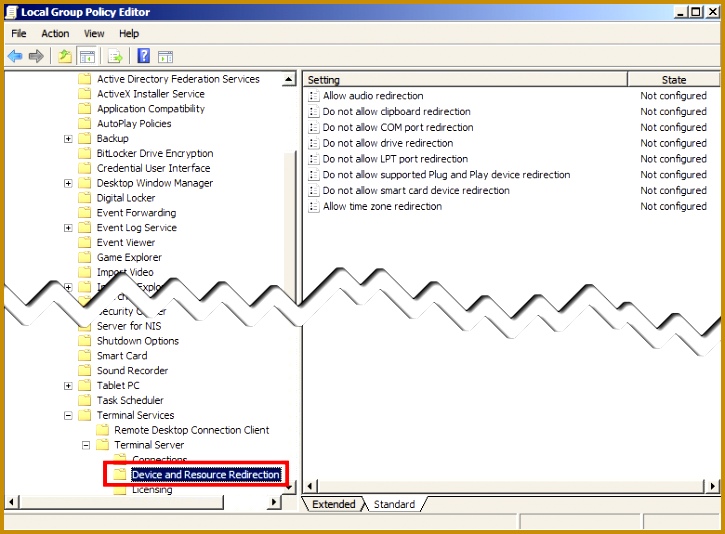
Task: Open Do not allow drive redirection setting
Action: [387, 143]
